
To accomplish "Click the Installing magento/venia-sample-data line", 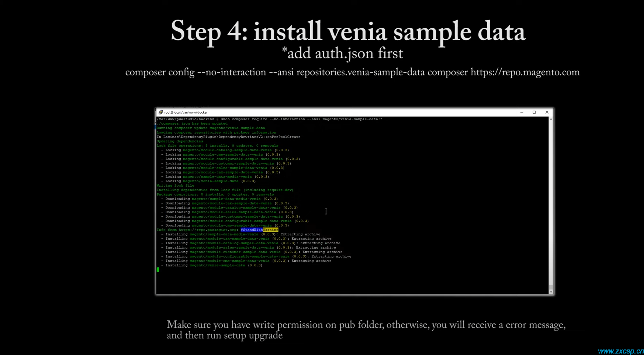I will [212, 265].
